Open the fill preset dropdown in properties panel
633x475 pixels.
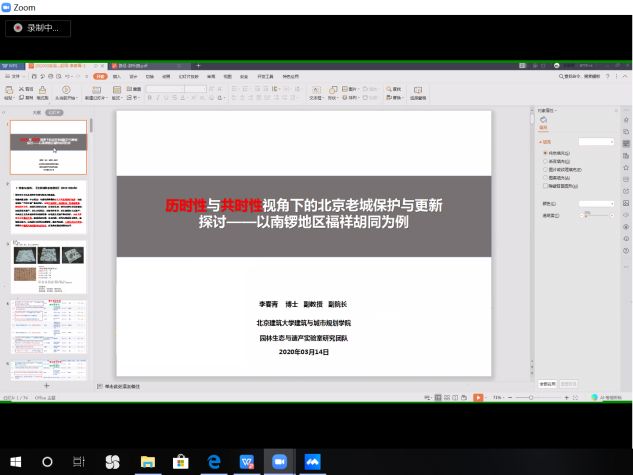(596, 142)
